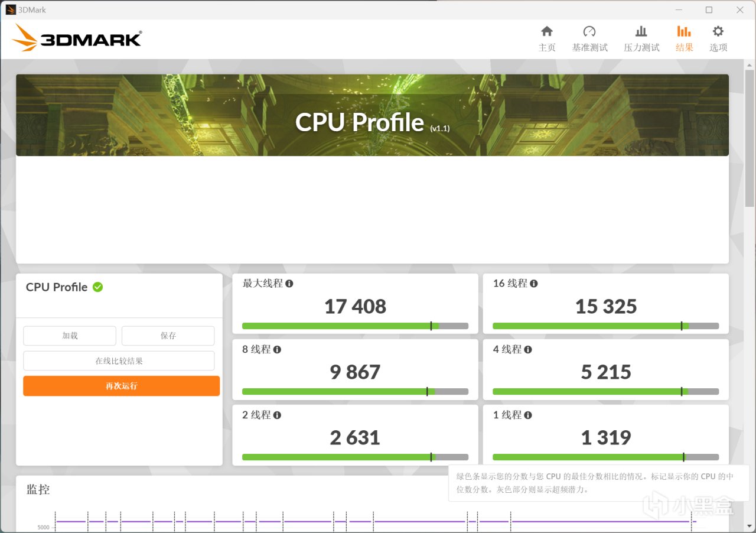Click the info icon beside 4 线程

pos(528,349)
